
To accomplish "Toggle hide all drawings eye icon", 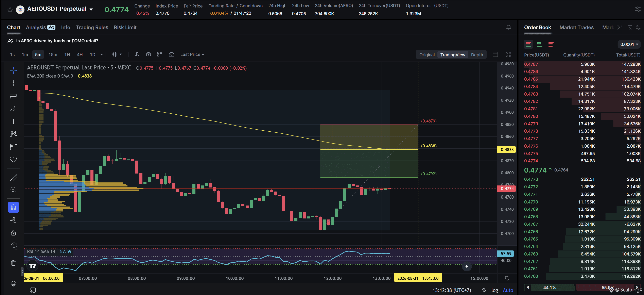I will (14, 245).
